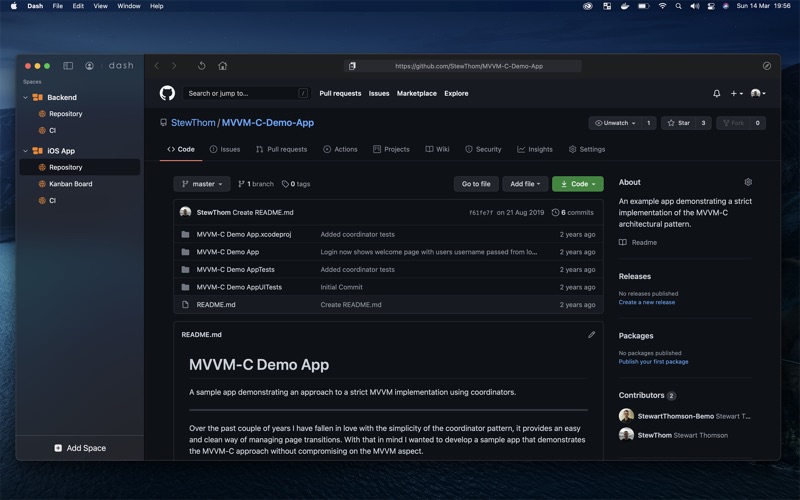This screenshot has width=800, height=500.
Task: Click the Apple menu logo
Action: (x=14, y=6)
